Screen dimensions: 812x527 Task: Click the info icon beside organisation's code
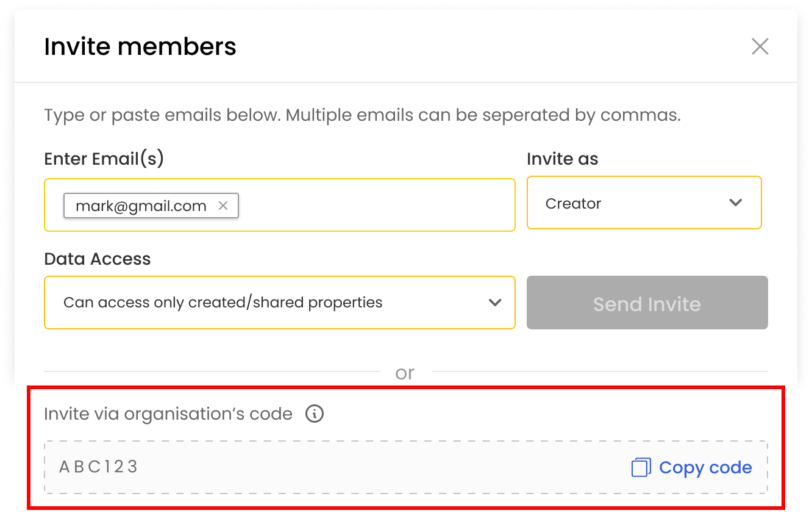pos(315,414)
